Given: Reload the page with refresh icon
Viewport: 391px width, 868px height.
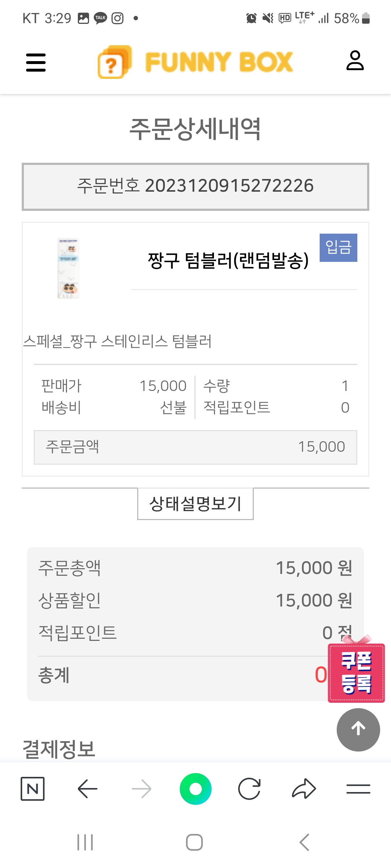Looking at the screenshot, I should click(249, 788).
